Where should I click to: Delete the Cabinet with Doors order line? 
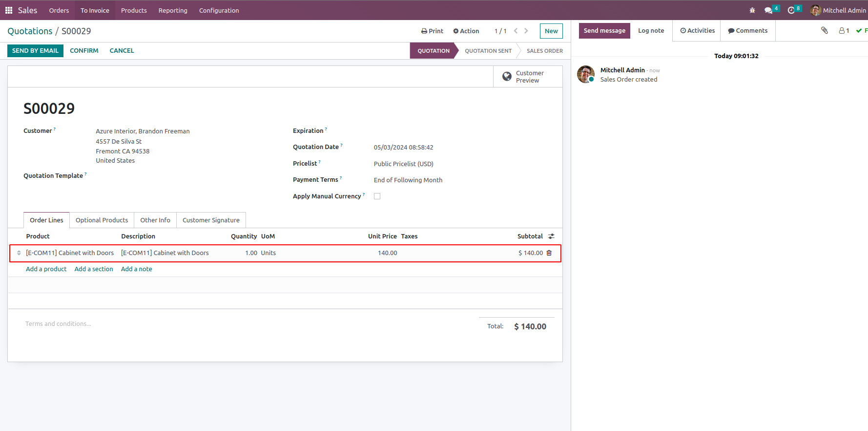point(549,253)
